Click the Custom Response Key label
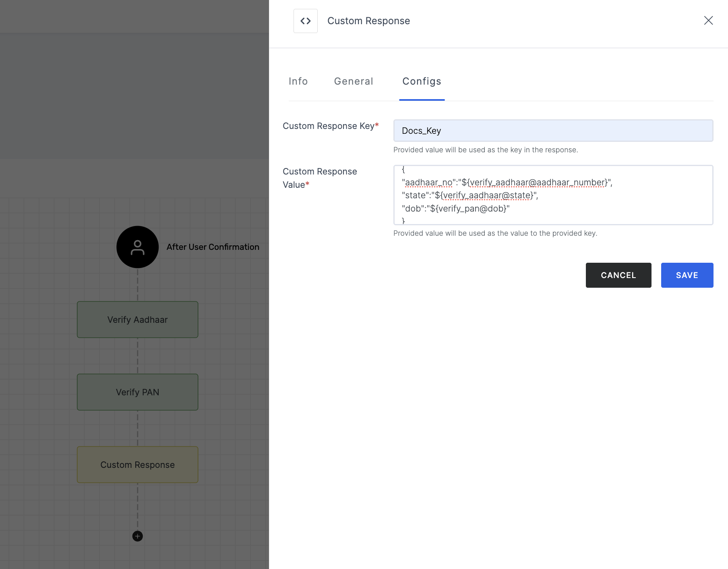 (x=331, y=126)
